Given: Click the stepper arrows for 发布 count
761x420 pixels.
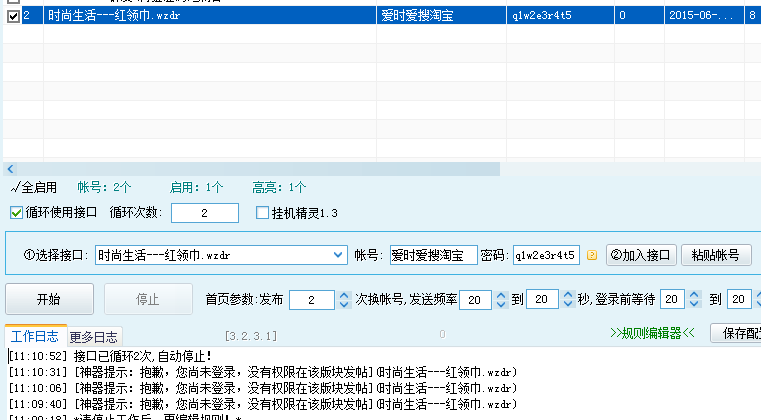Looking at the screenshot, I should click(x=346, y=299).
